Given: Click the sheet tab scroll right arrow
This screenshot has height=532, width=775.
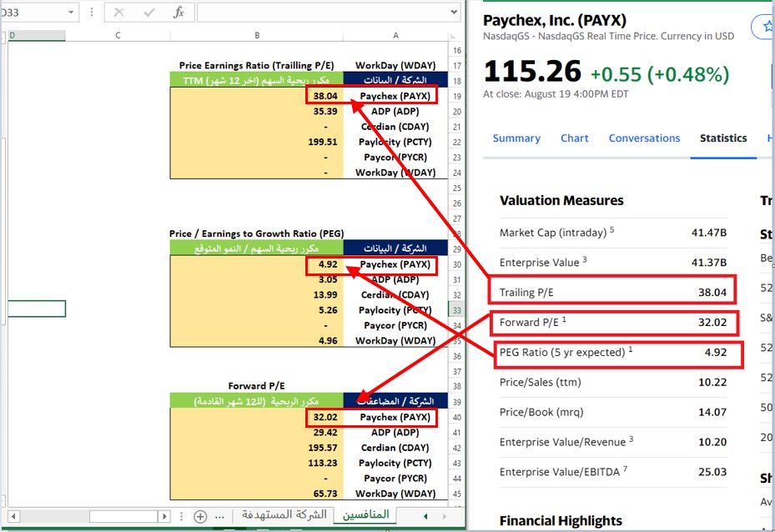Looking at the screenshot, I should (x=445, y=516).
